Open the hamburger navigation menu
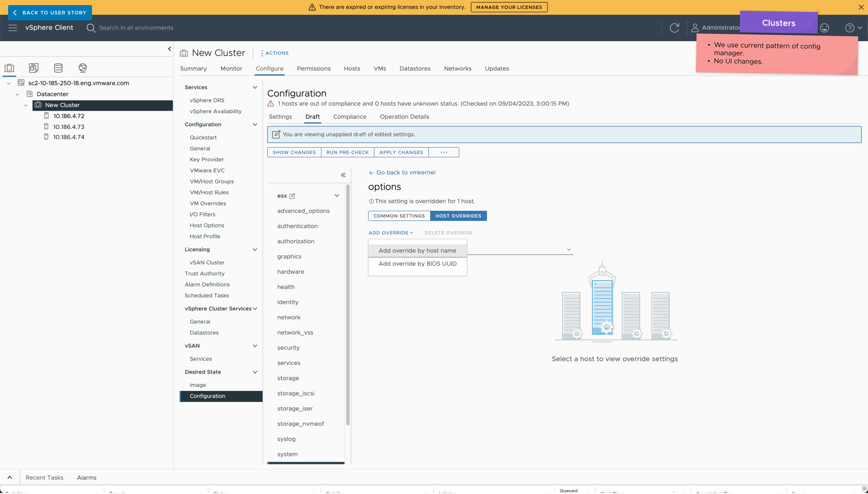Screen dimensions: 868x494 tap(13, 28)
